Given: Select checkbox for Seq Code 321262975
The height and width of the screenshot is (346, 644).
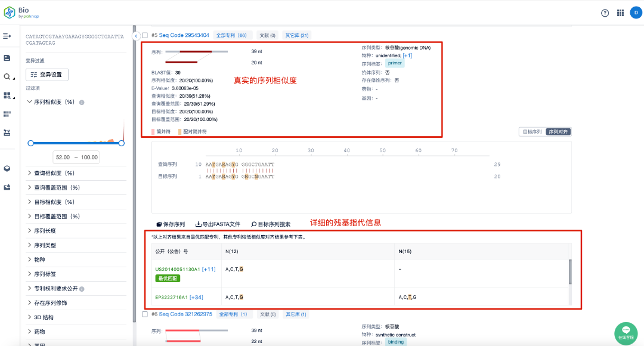Looking at the screenshot, I should pyautogui.click(x=145, y=314).
